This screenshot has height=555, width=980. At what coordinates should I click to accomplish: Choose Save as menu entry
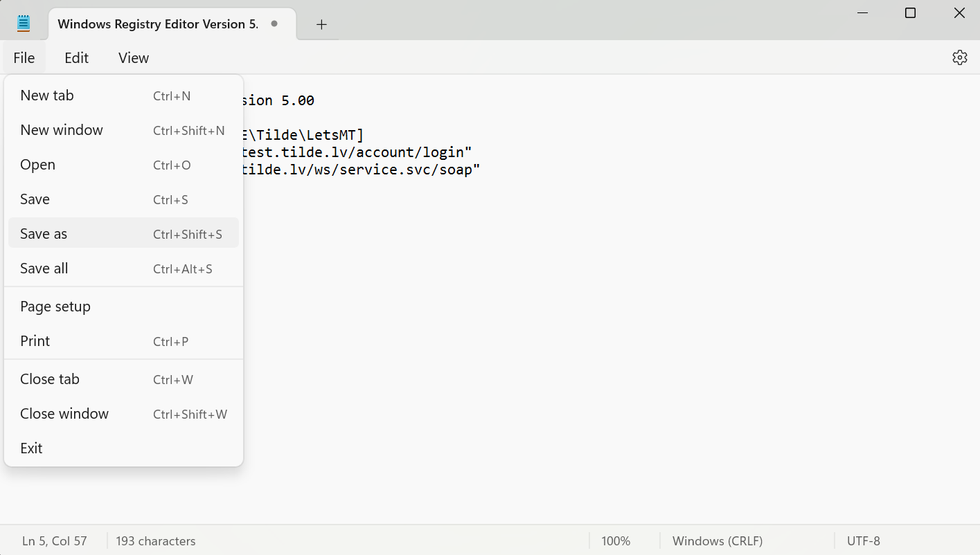tap(123, 234)
